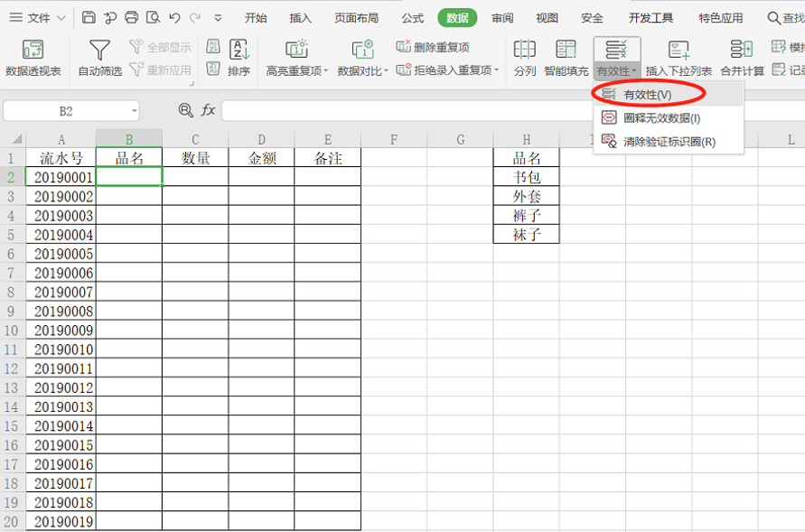Select row 10 header
Image resolution: width=805 pixels, height=532 pixels.
tap(12, 331)
